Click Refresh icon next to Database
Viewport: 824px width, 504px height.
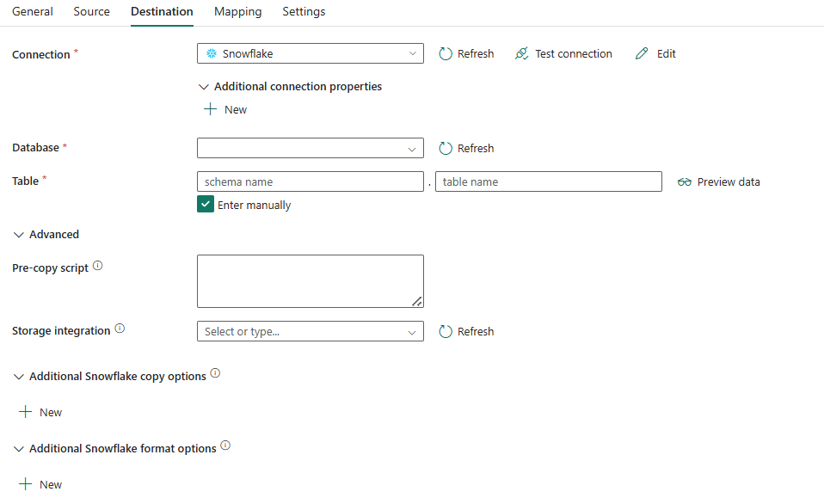[x=446, y=149]
